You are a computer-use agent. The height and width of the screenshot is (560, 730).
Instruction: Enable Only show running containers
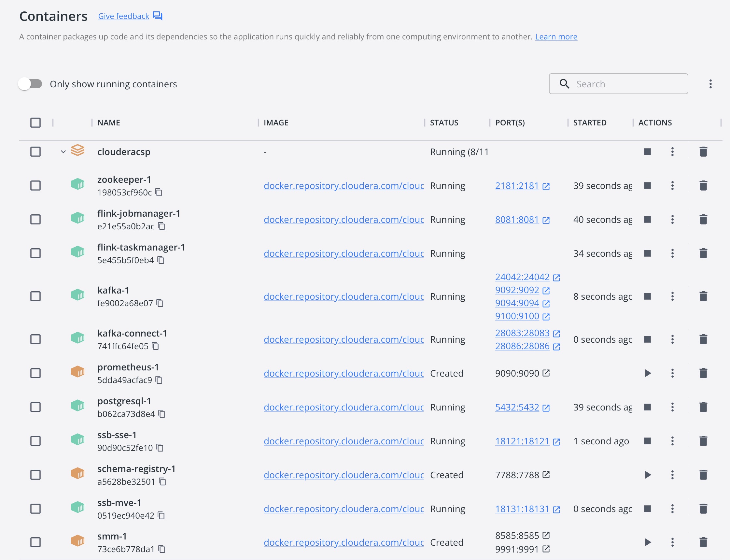30,84
